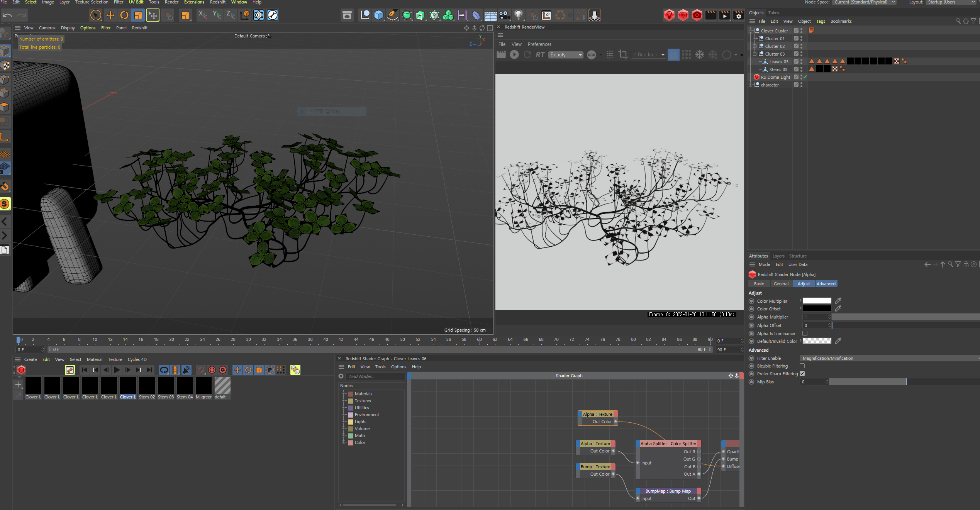The height and width of the screenshot is (510, 980).
Task: Open Preferences menu in Redshift RenderView
Action: 539,44
